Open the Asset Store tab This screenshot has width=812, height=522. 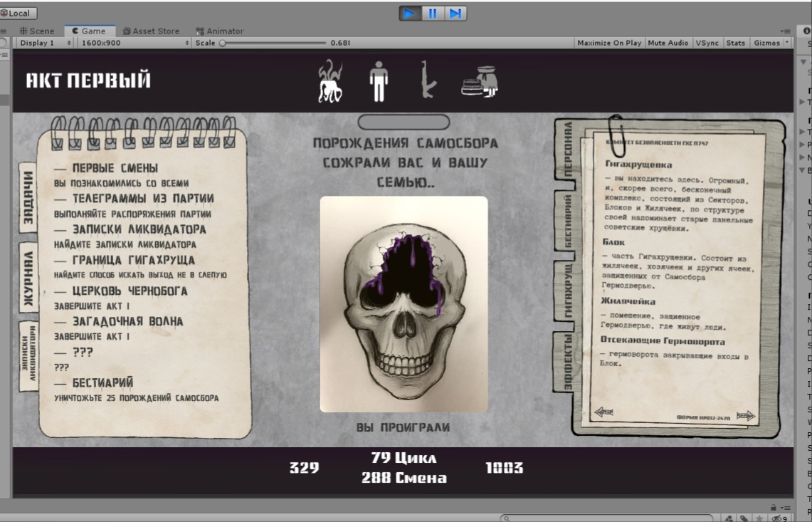click(x=151, y=31)
